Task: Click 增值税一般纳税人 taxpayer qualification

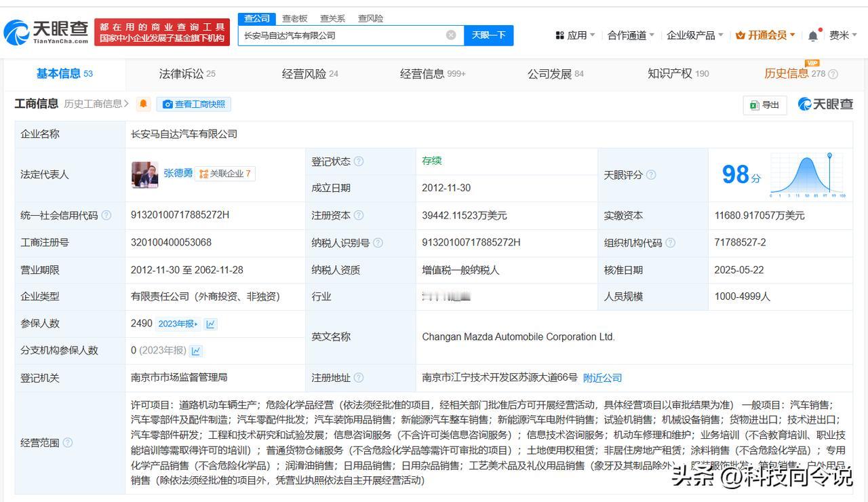Action: tap(460, 270)
